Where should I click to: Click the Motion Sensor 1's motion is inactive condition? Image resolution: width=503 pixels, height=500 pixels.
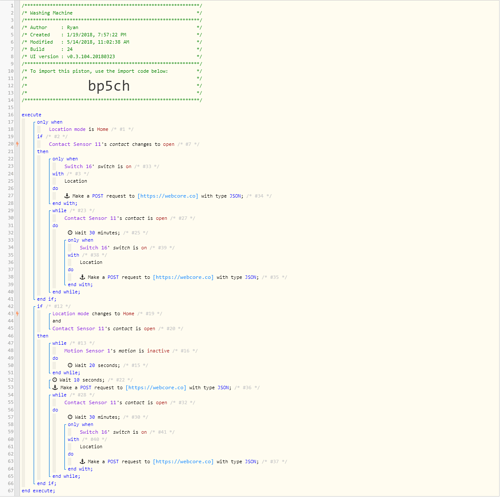click(x=117, y=351)
